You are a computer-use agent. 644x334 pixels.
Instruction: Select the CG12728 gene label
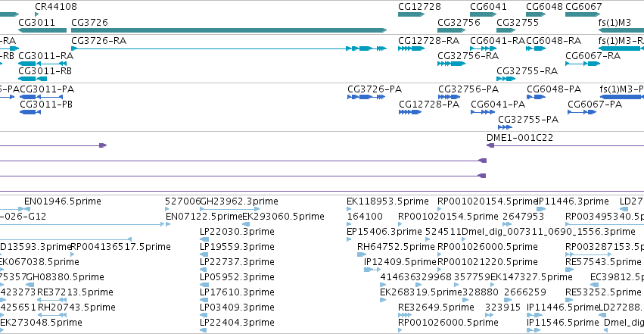(x=419, y=7)
